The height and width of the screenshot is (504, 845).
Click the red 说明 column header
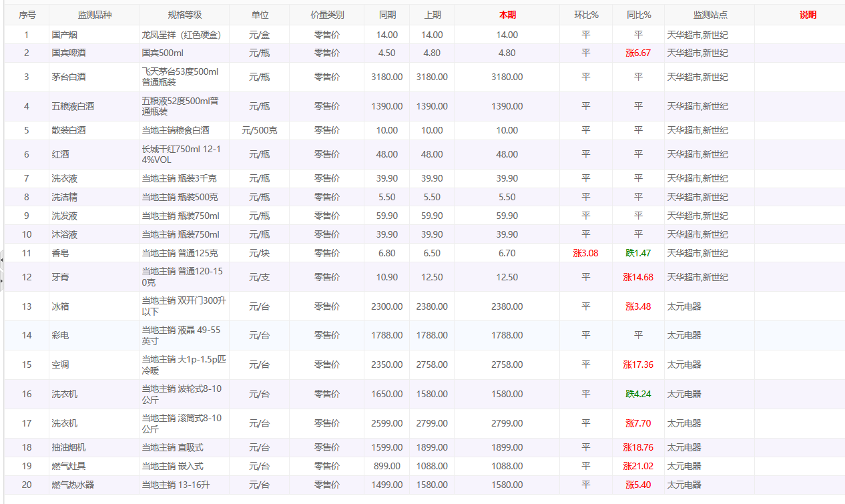(808, 15)
